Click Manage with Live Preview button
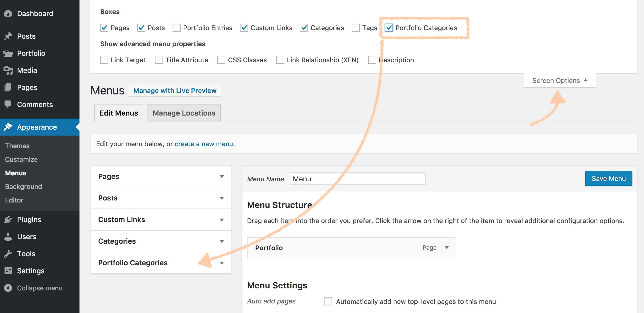This screenshot has width=644, height=313. (175, 90)
